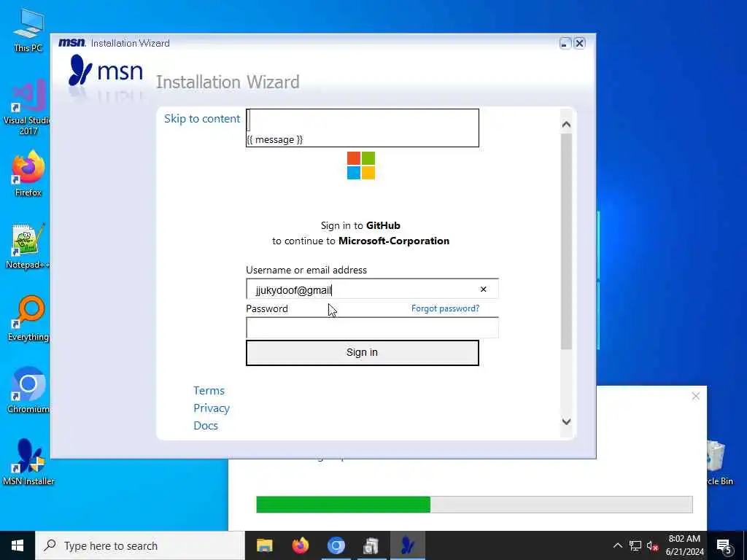Switch to installer package taskbar icon
747x560 pixels.
pyautogui.click(x=371, y=545)
